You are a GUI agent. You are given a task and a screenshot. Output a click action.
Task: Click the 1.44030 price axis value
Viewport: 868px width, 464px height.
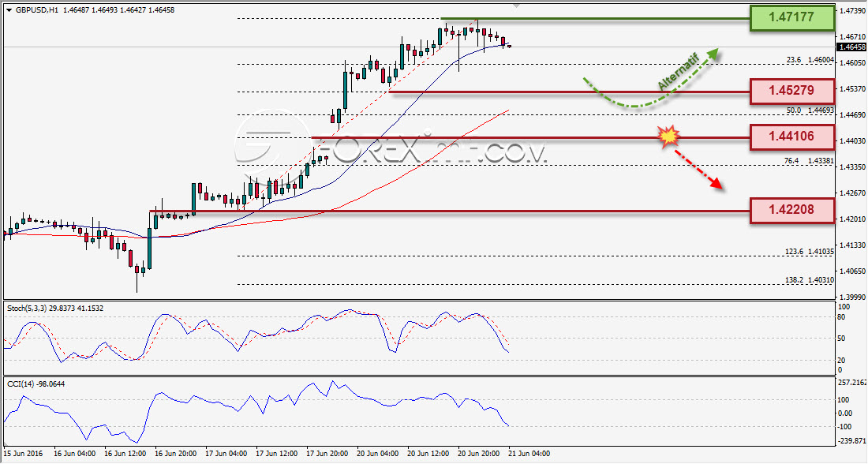click(x=852, y=141)
